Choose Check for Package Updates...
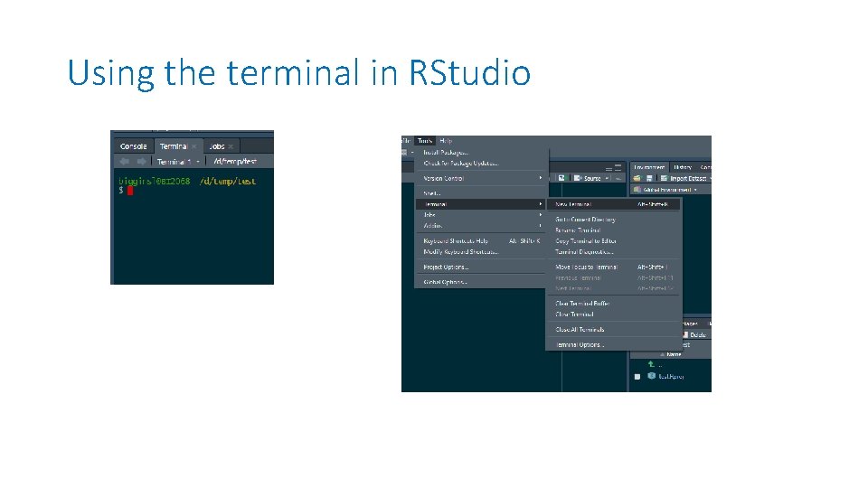The image size is (868, 488). tap(482, 164)
